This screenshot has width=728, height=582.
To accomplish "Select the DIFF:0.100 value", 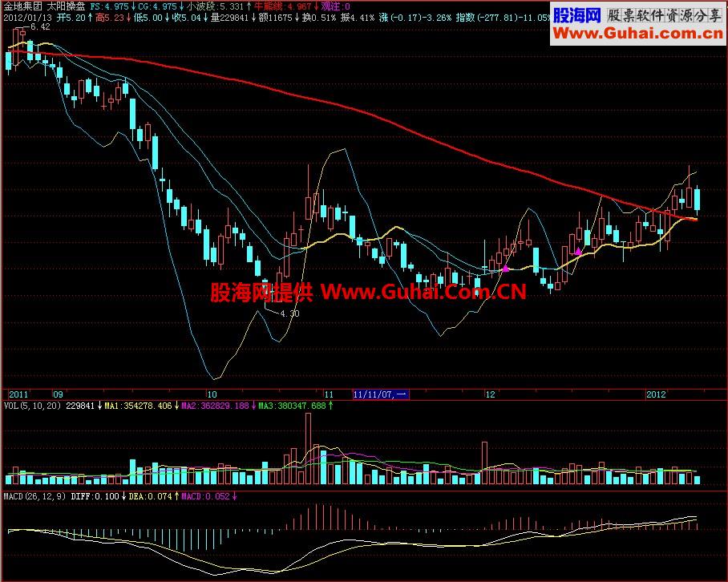I will [x=95, y=496].
